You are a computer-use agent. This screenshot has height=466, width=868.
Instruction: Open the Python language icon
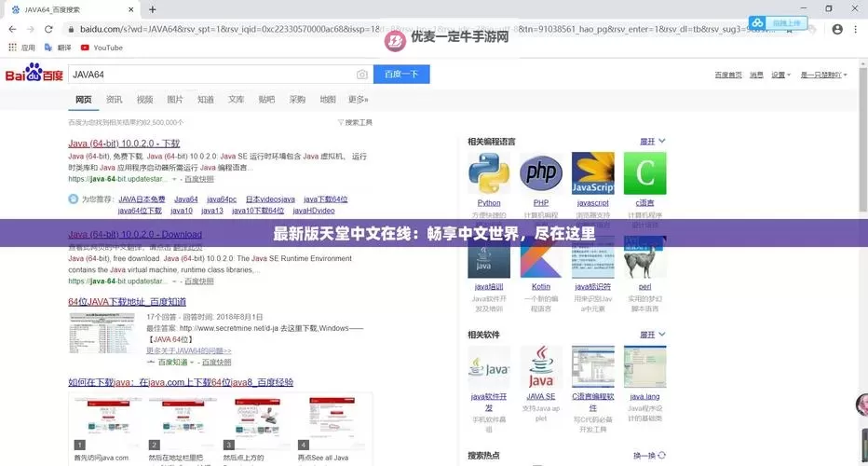(488, 172)
